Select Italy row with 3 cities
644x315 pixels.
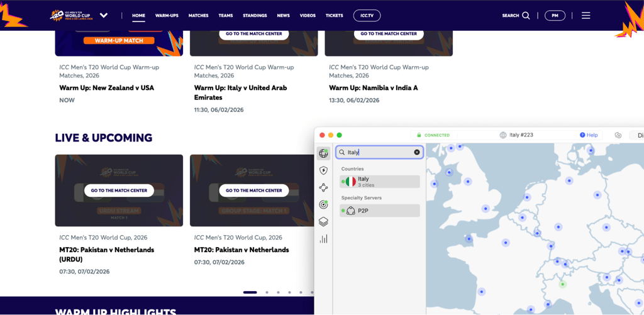click(x=380, y=182)
